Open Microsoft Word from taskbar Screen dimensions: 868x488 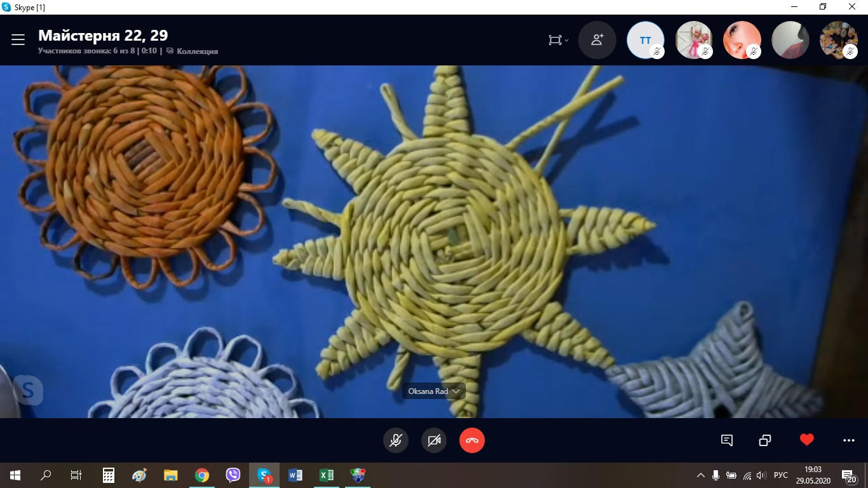point(295,475)
